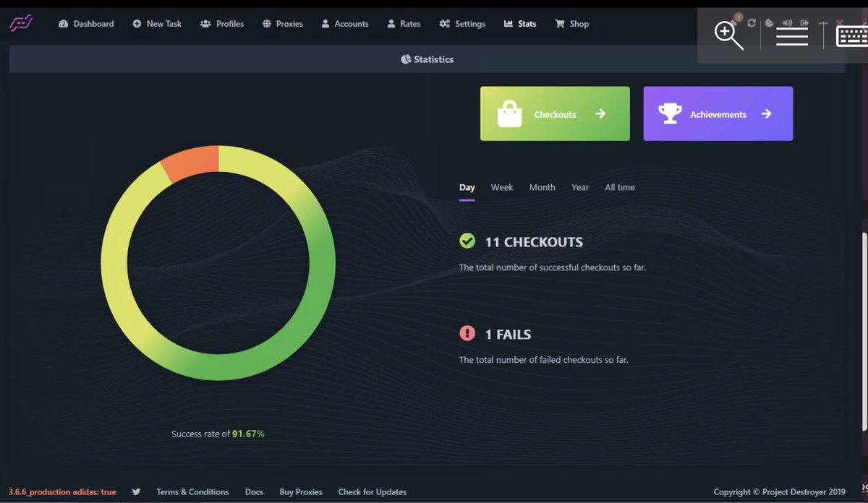Select the Day time range tab
The height and width of the screenshot is (503, 868).
tap(467, 187)
